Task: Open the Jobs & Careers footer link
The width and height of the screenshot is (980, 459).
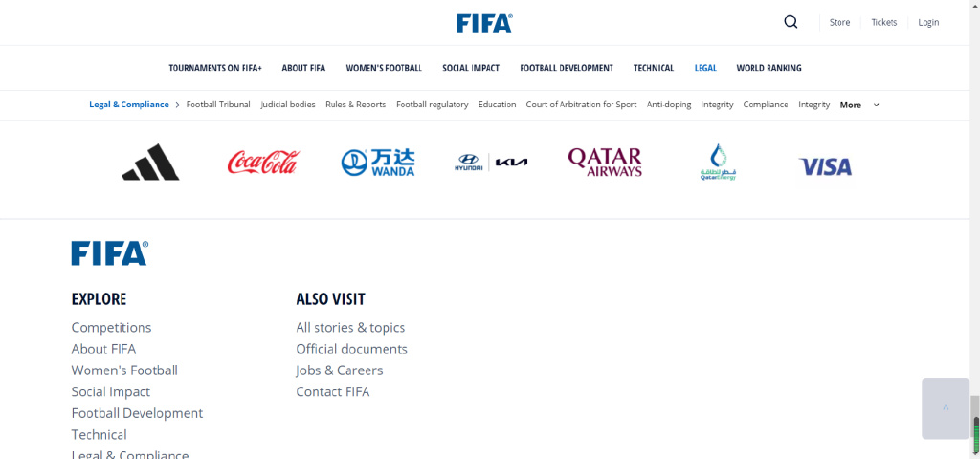Action: (340, 370)
